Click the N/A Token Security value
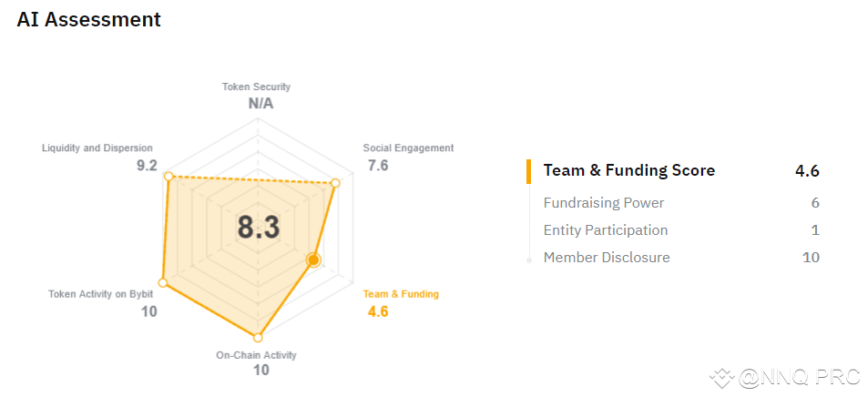The height and width of the screenshot is (397, 868). [260, 103]
